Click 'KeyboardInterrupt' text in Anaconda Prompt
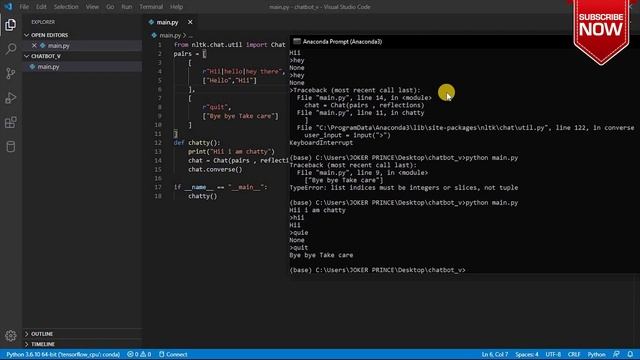Image resolution: width=640 pixels, height=360 pixels. point(321,143)
